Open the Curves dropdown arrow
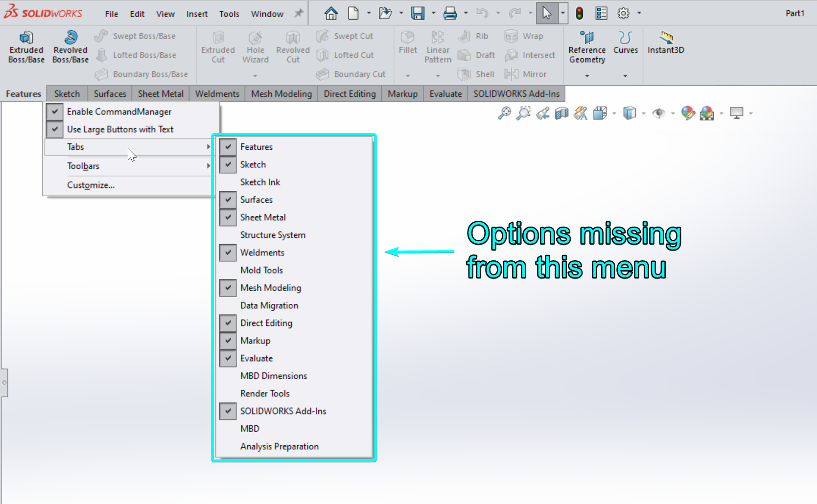 click(625, 76)
